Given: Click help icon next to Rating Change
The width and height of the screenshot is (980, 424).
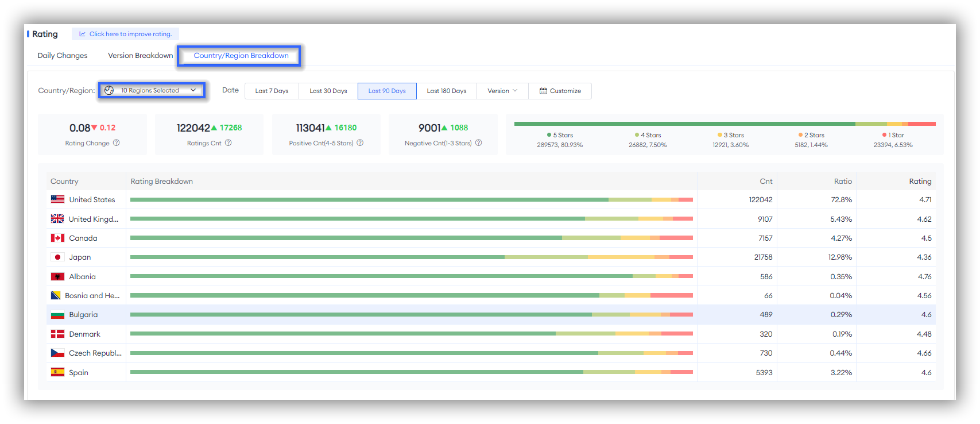Looking at the screenshot, I should [116, 143].
